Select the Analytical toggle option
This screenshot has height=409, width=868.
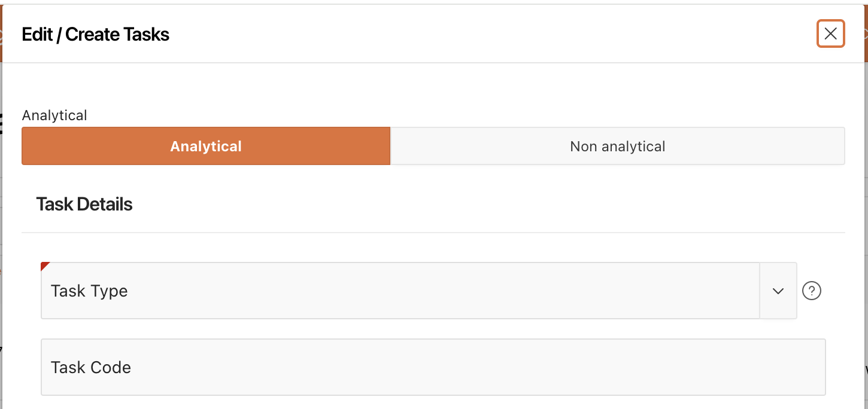click(206, 146)
